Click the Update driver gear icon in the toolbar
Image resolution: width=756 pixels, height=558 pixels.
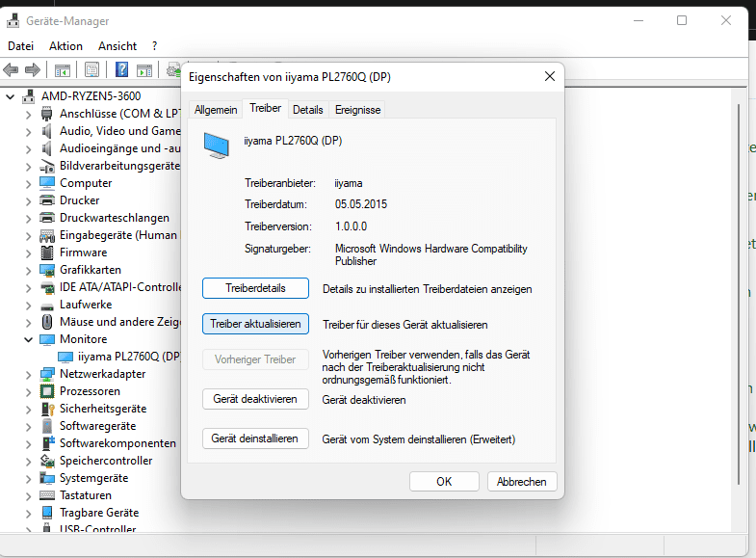click(x=173, y=70)
